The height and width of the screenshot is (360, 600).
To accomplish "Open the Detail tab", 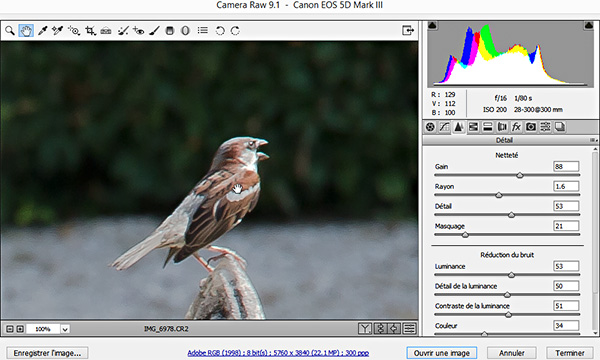I will [x=458, y=127].
